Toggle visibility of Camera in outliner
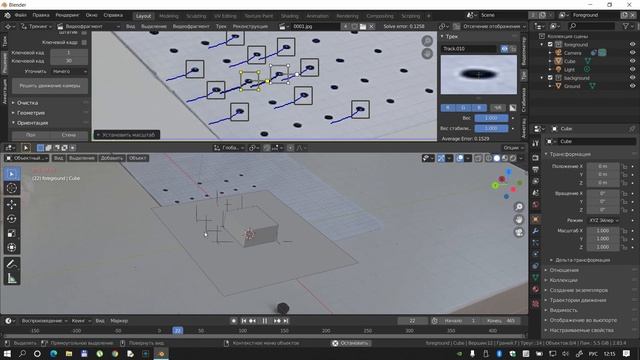The image size is (640, 360). pos(632,53)
